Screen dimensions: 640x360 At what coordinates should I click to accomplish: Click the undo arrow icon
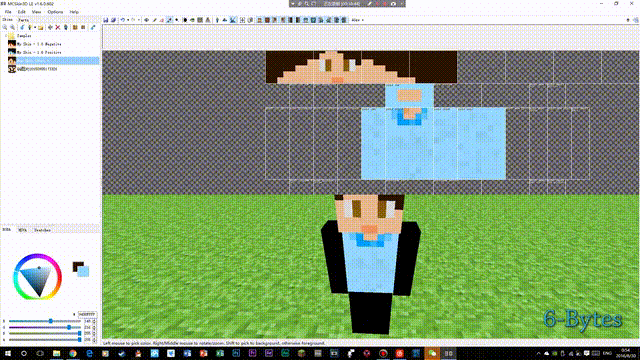(x=122, y=20)
